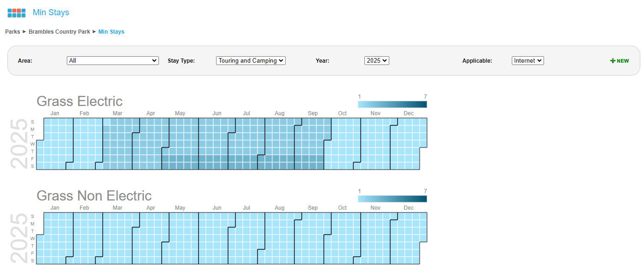
Task: Click the Min Stays grid app icon
Action: pos(17,13)
